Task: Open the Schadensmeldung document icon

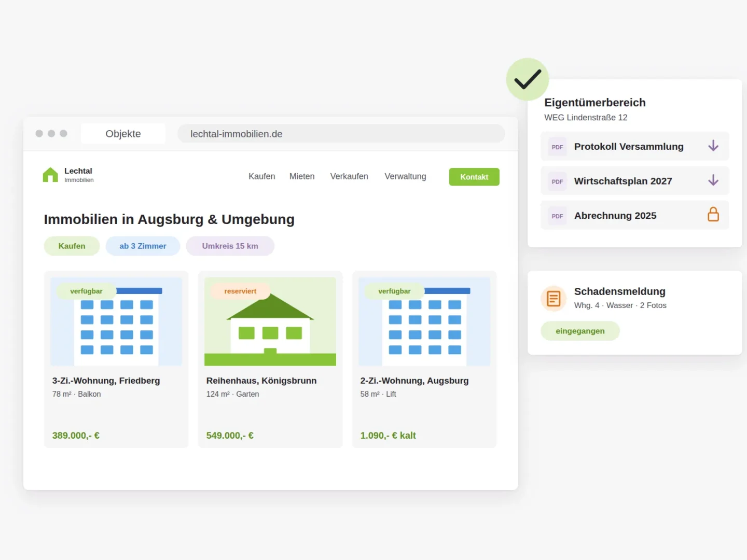Action: coord(554,299)
